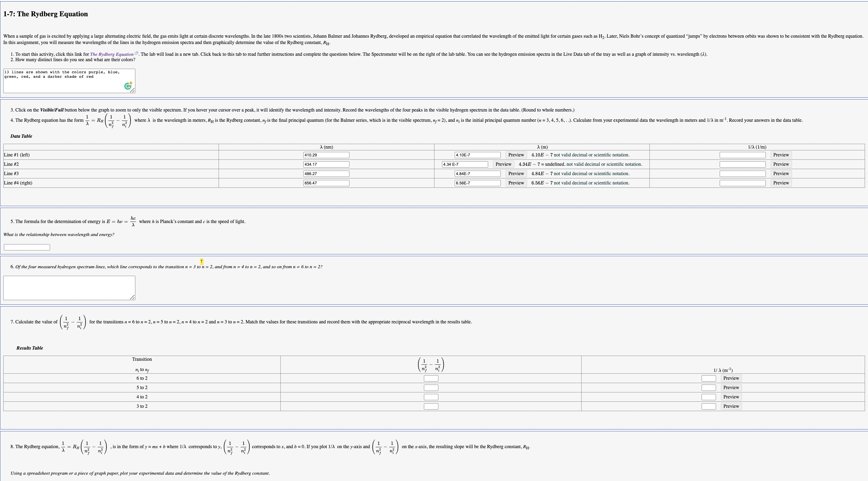Click the 3 to 2 transition value field
868x481 pixels.
pos(431,406)
